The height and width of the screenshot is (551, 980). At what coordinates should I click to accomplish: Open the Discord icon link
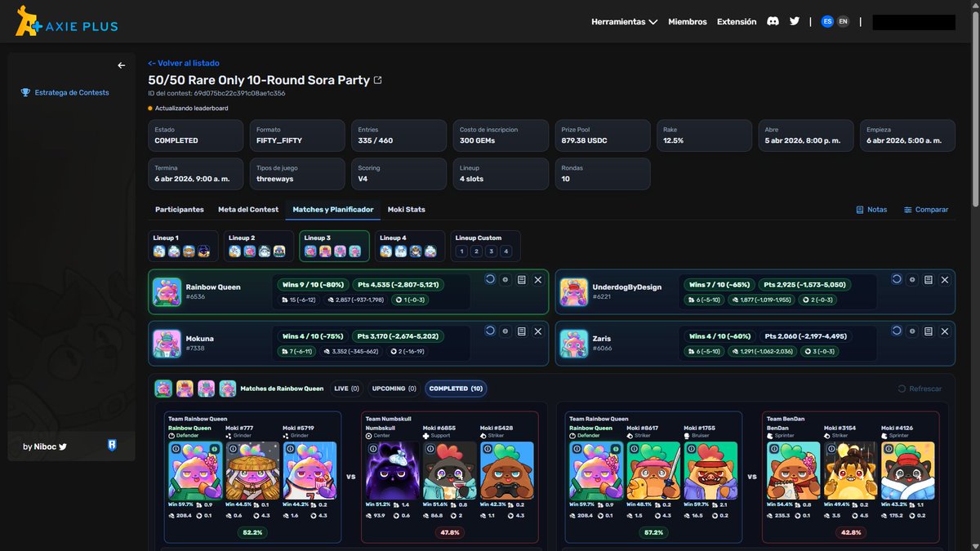pos(773,22)
